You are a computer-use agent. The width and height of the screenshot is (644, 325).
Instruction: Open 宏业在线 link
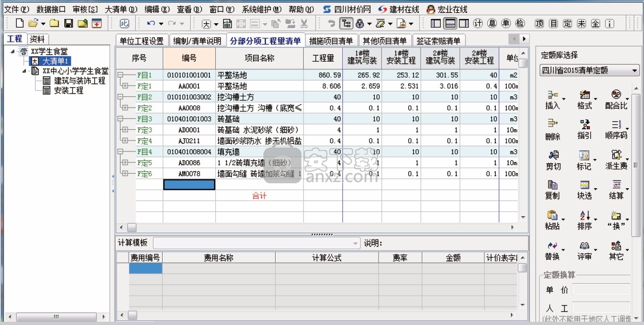pyautogui.click(x=447, y=9)
